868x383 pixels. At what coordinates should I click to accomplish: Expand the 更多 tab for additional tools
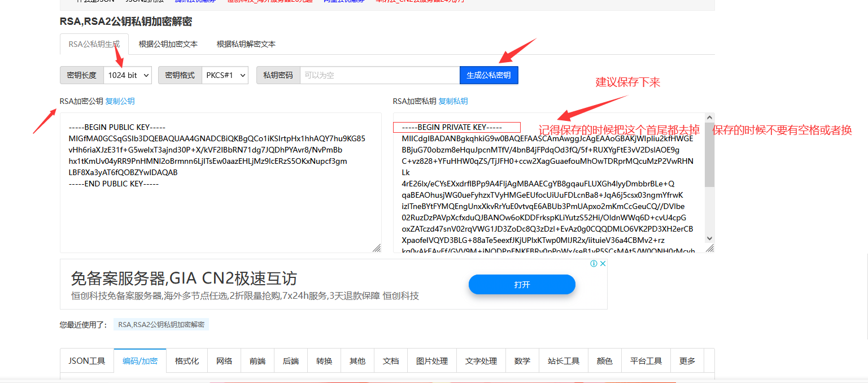(x=687, y=360)
